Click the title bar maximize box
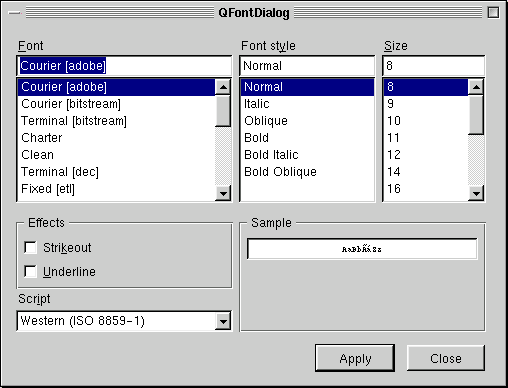508x388 pixels. pos(493,13)
